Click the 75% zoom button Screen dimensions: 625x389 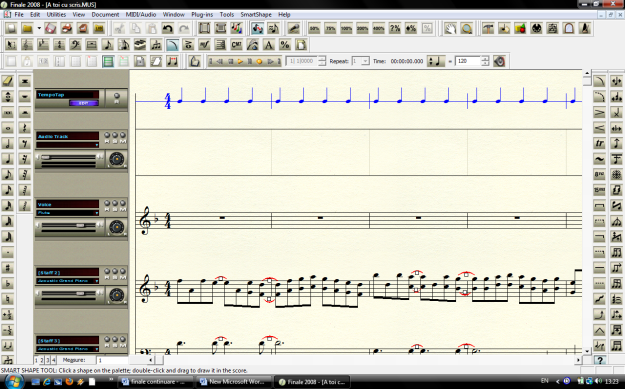[330, 28]
